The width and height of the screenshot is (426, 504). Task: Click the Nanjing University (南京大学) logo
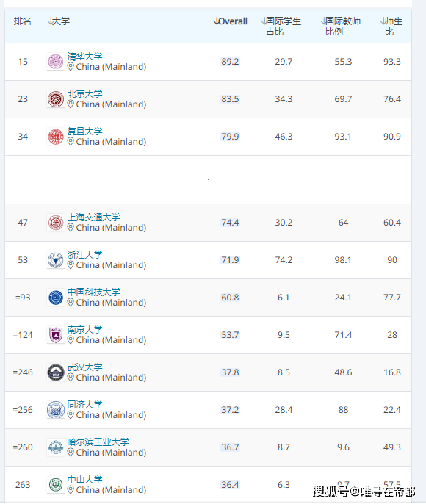[x=56, y=335]
